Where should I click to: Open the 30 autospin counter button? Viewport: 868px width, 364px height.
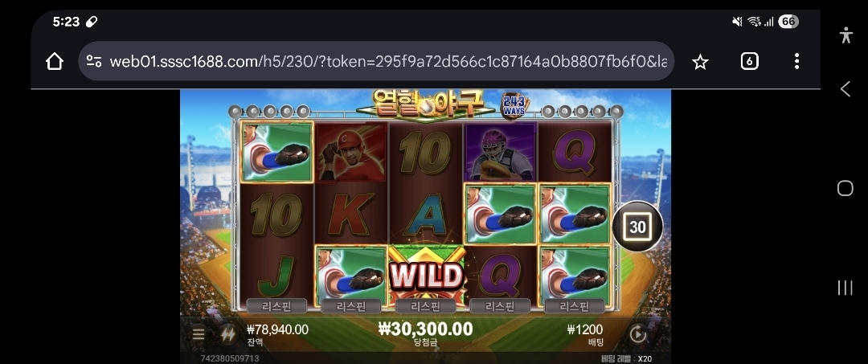tap(637, 227)
